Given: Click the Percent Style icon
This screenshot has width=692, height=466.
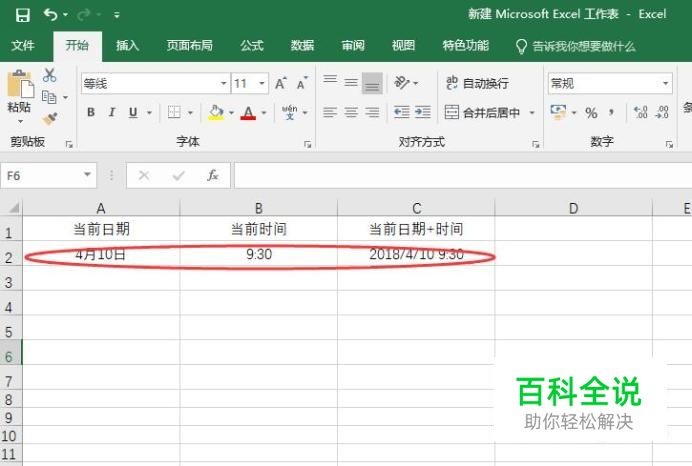Looking at the screenshot, I should coord(591,113).
